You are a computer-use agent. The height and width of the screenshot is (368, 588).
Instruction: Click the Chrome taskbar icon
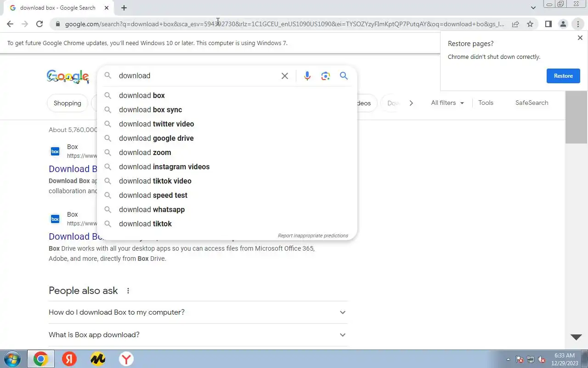(x=40, y=359)
